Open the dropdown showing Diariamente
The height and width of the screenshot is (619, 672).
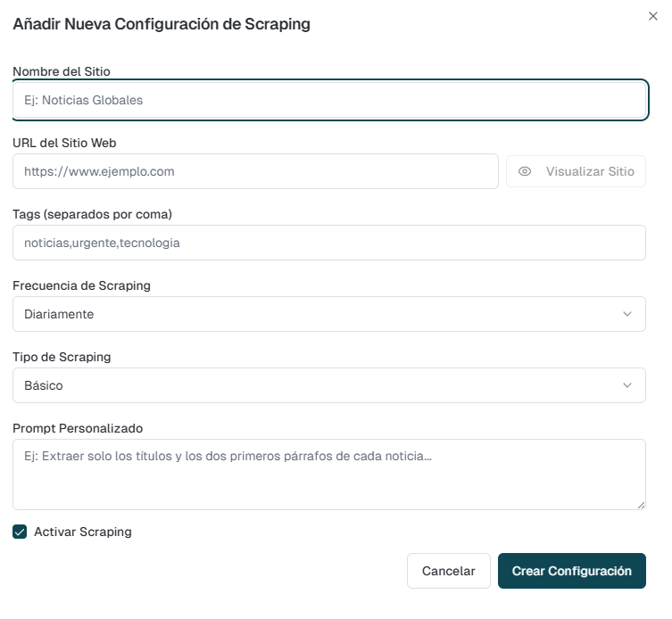[x=328, y=314]
